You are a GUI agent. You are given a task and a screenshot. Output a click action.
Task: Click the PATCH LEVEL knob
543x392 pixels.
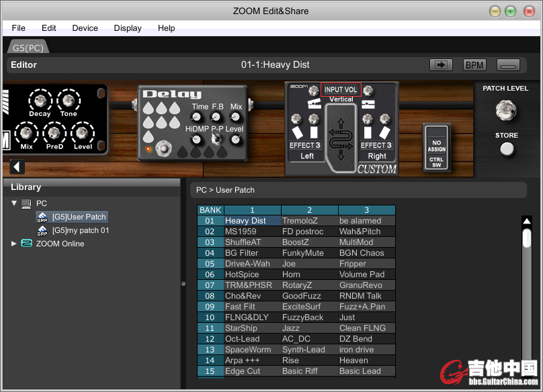[506, 110]
